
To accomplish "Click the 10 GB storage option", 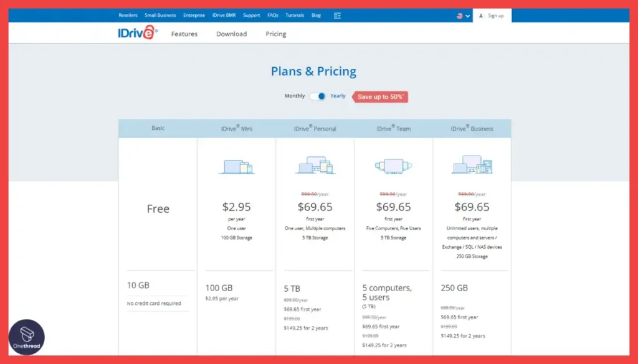I will pyautogui.click(x=138, y=285).
